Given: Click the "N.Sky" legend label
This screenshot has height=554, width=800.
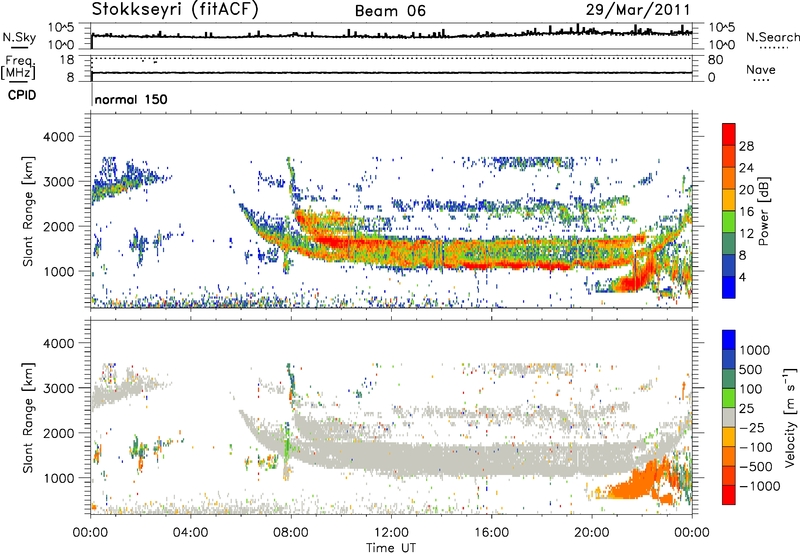Looking at the screenshot, I should click(x=19, y=37).
